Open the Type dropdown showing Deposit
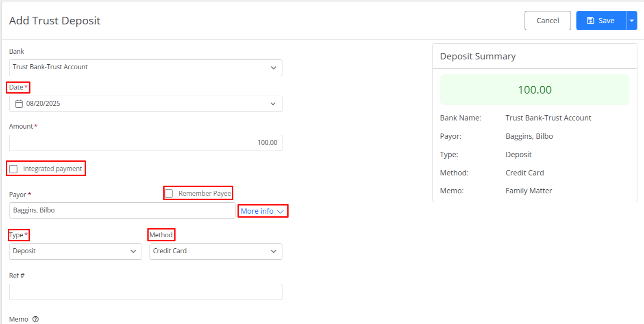The image size is (644, 324). [76, 252]
